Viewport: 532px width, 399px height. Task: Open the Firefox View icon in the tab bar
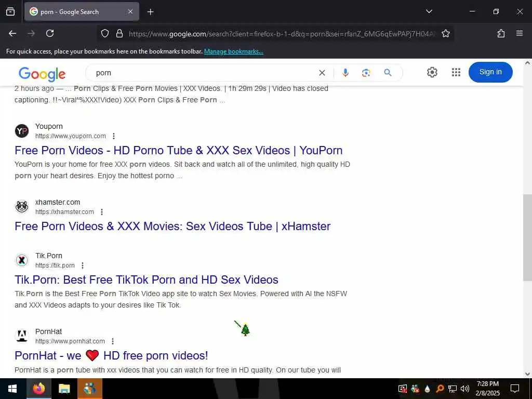[10, 11]
